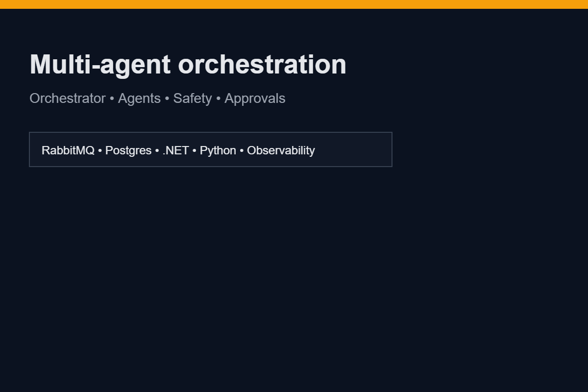Click the "Observability" text
The height and width of the screenshot is (392, 588).
[x=281, y=150]
